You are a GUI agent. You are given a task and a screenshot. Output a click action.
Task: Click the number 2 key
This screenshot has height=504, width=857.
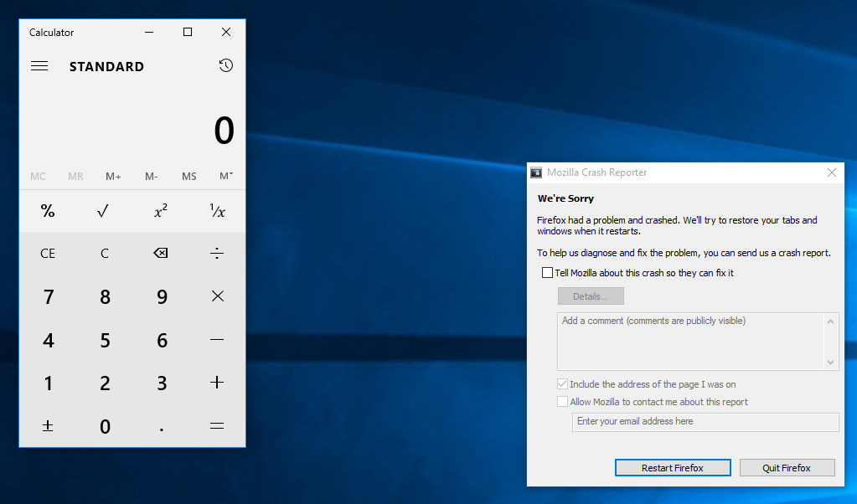pyautogui.click(x=104, y=383)
